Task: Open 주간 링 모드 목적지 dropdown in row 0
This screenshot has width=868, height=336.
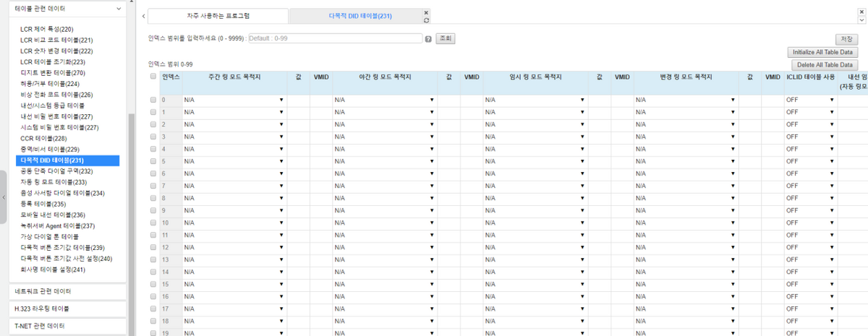Action: 234,100
